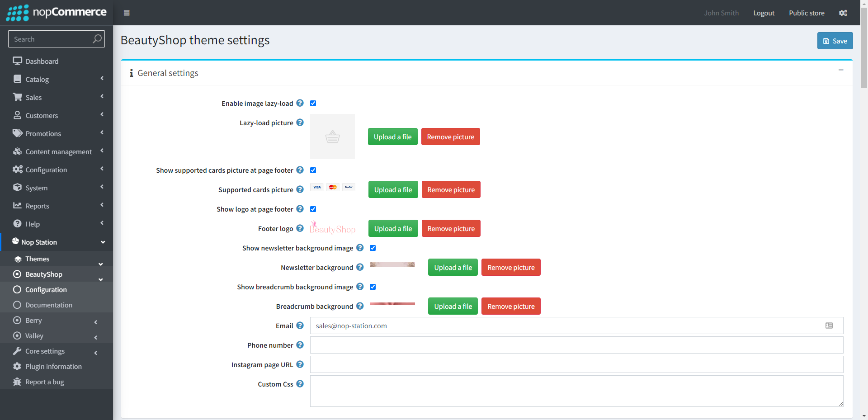Open the settings gears icon in header
The height and width of the screenshot is (420, 868).
[843, 13]
